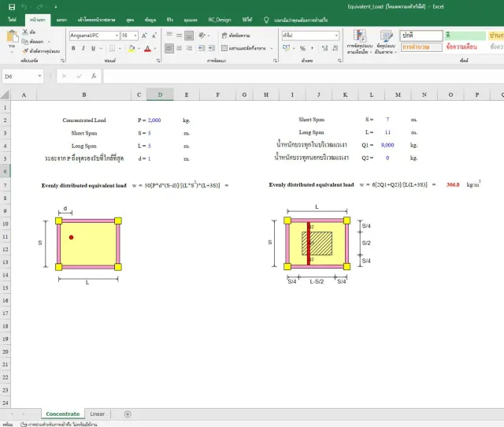Viewport: 504px width, 427px height.
Task: Toggle Underline formatting
Action: tap(93, 48)
